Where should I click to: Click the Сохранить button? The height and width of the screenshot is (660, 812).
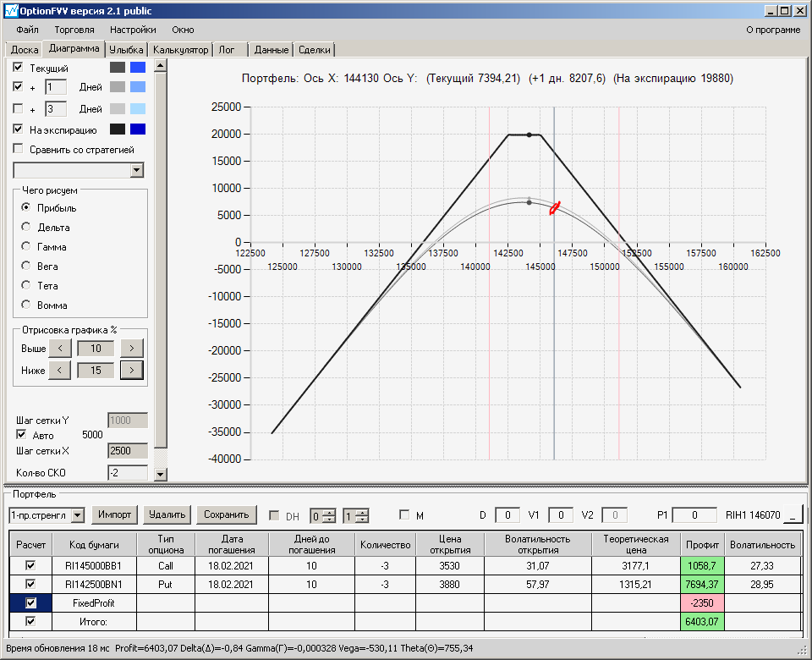[226, 514]
